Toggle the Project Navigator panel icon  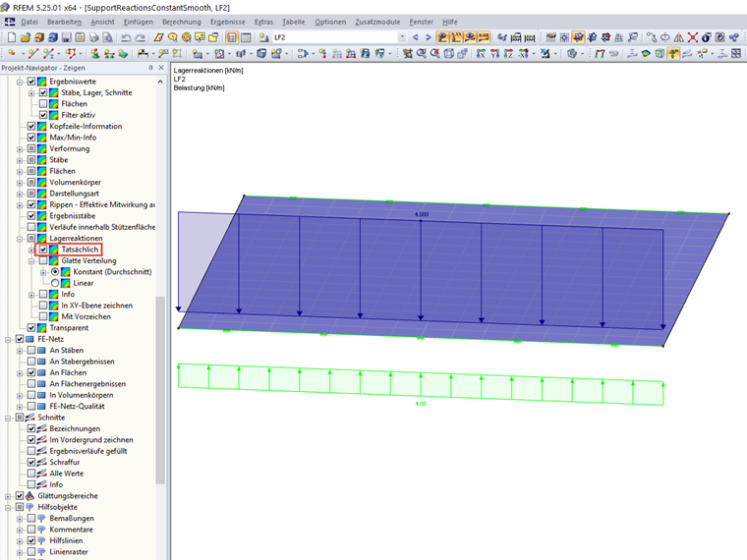click(x=232, y=37)
